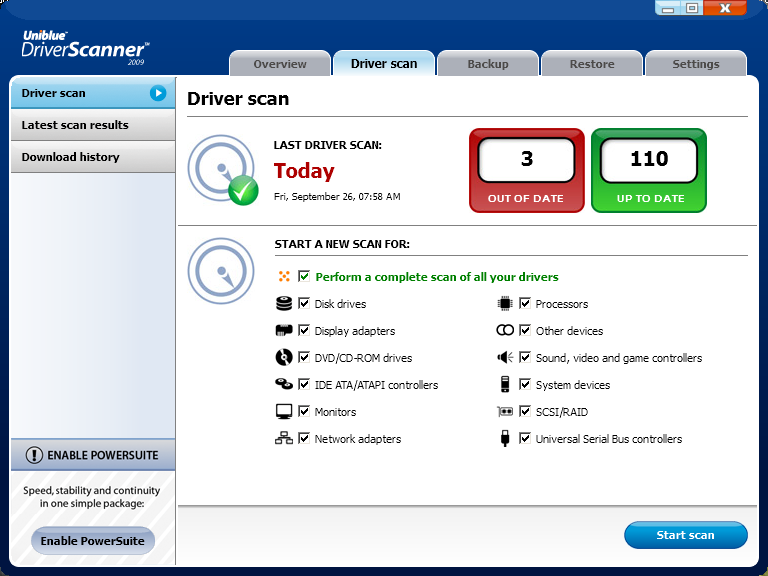Click the DVD/CD-ROM drives disc icon

click(x=284, y=357)
